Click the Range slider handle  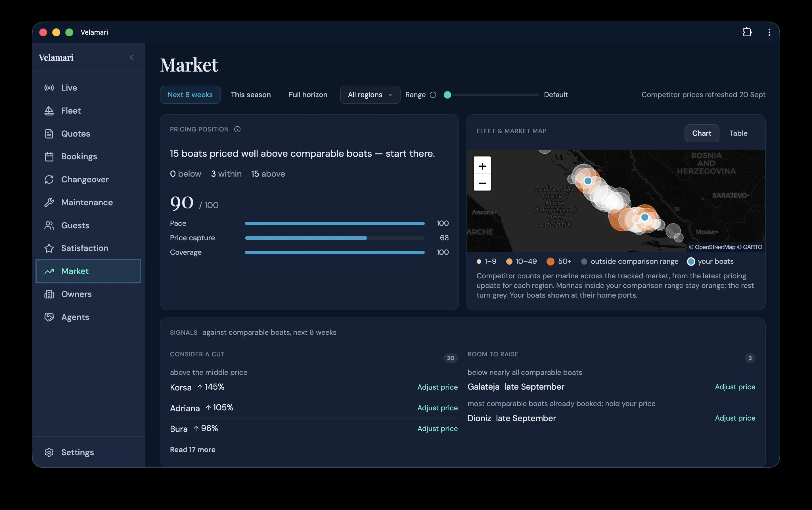click(x=447, y=95)
